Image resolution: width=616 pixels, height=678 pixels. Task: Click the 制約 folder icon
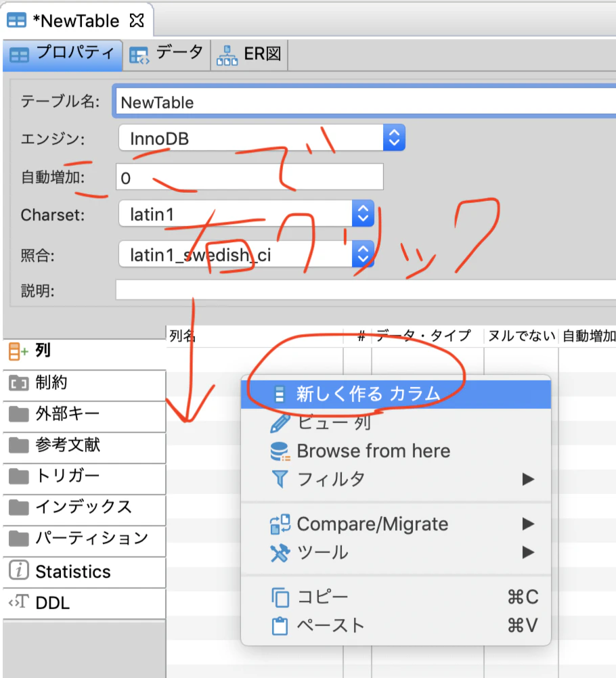click(x=18, y=383)
